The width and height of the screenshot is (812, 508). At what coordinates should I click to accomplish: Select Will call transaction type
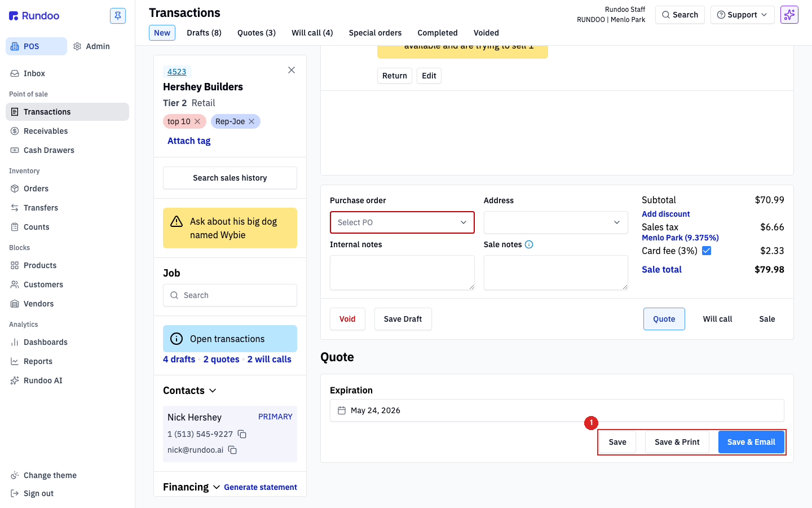click(718, 319)
